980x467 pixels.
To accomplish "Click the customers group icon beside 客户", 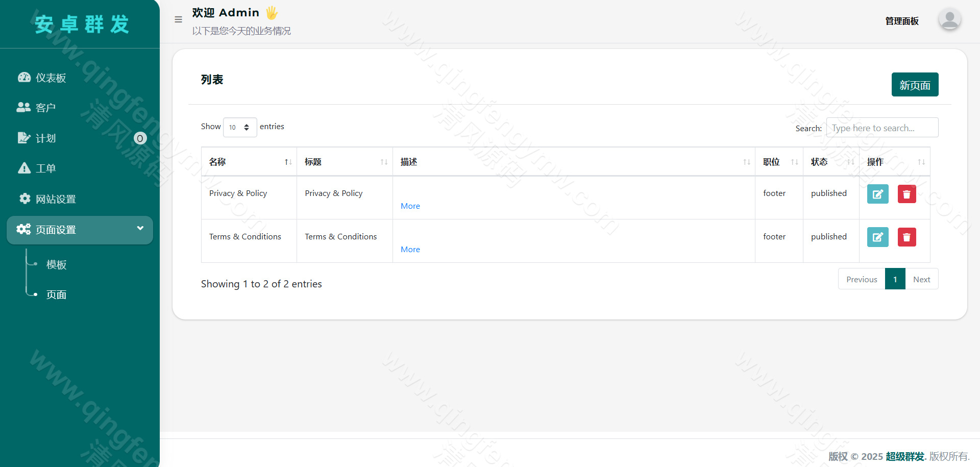I will coord(23,107).
